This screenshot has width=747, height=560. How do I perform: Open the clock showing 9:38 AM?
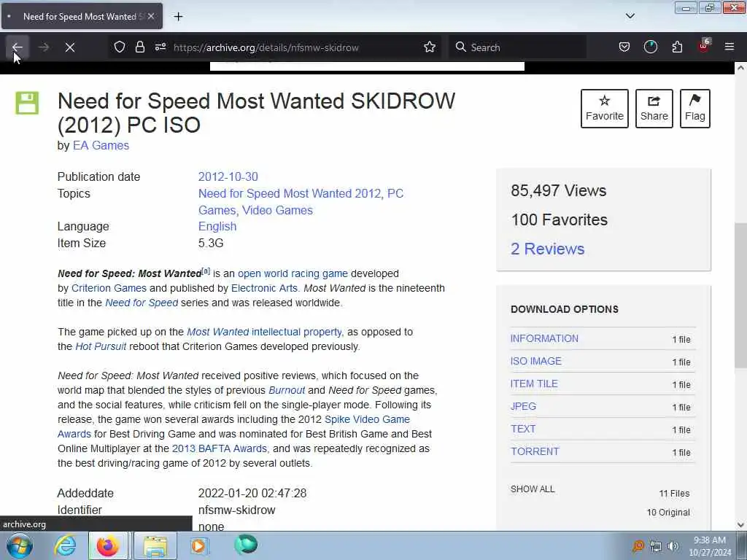pyautogui.click(x=710, y=546)
